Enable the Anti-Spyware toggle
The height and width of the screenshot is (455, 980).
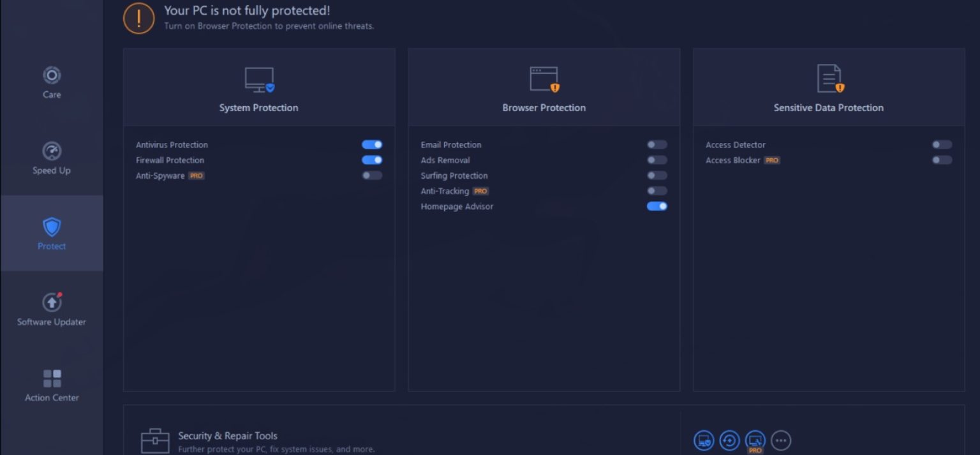click(371, 175)
